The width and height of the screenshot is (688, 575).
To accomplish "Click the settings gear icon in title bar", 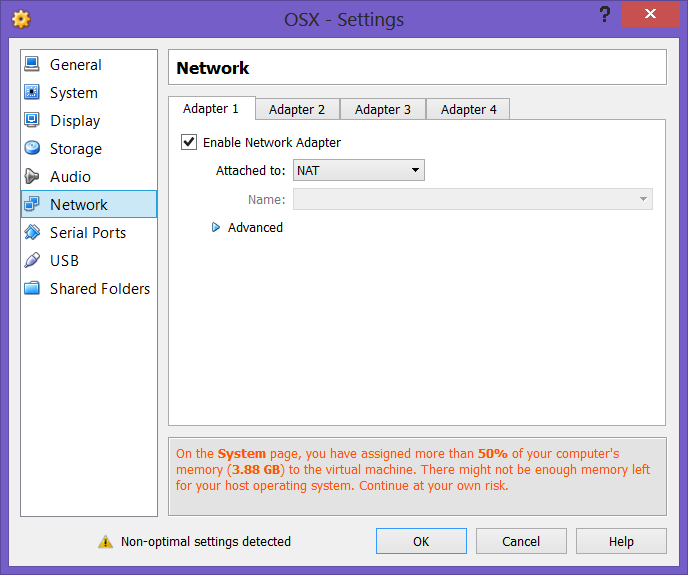I will pyautogui.click(x=21, y=19).
